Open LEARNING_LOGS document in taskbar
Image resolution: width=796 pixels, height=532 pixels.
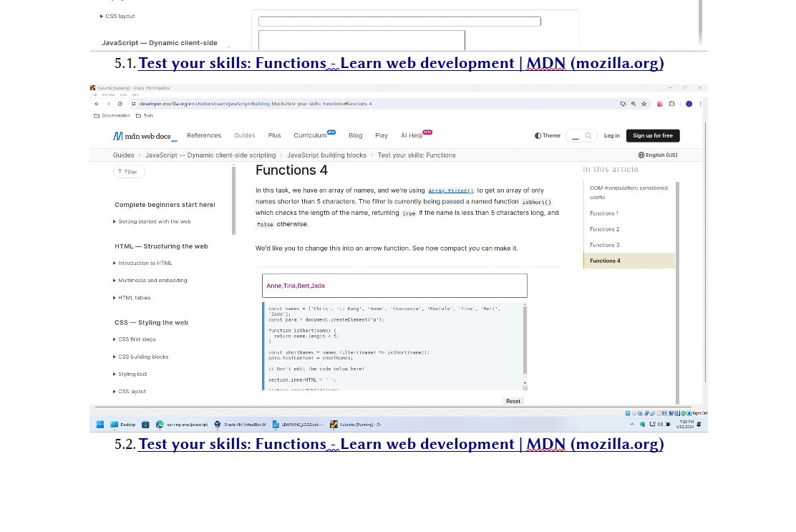pyautogui.click(x=298, y=425)
